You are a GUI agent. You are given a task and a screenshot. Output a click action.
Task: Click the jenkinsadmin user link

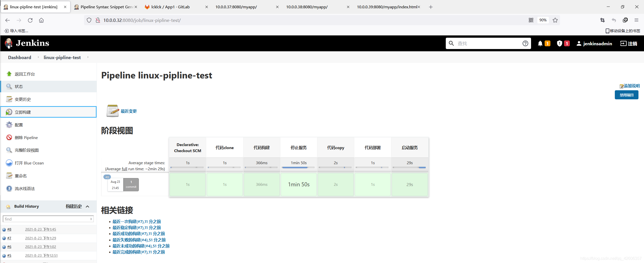(594, 43)
